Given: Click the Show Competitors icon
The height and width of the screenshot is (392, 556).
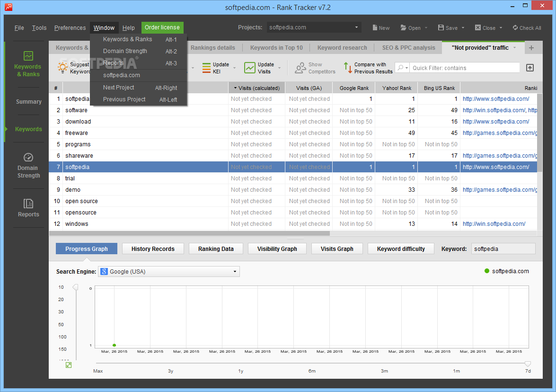Looking at the screenshot, I should (x=300, y=68).
